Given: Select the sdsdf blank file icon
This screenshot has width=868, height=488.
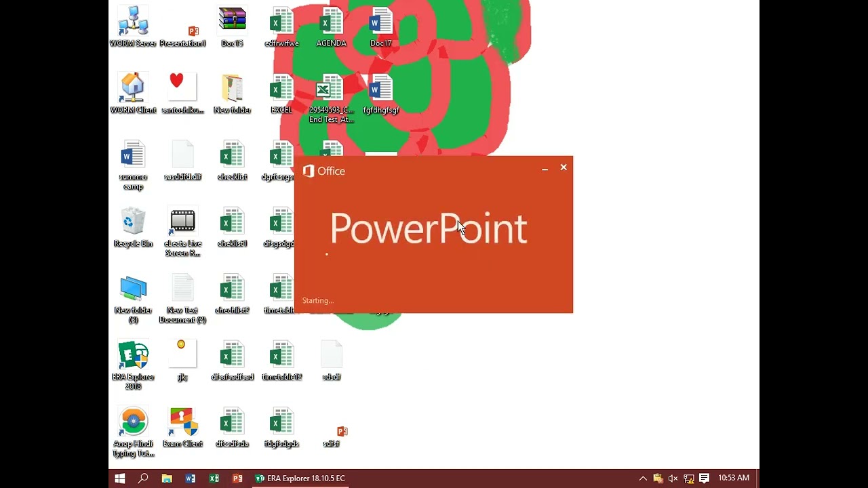Looking at the screenshot, I should [331, 361].
